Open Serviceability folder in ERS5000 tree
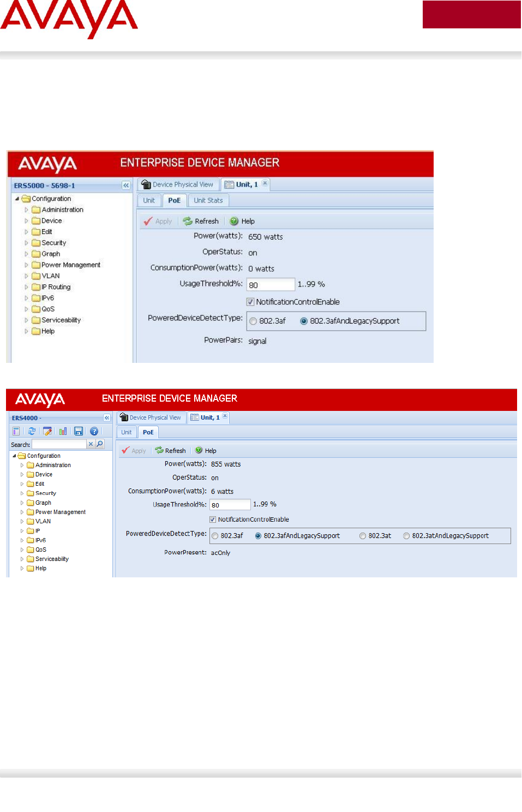The height and width of the screenshot is (812, 522). (x=56, y=320)
